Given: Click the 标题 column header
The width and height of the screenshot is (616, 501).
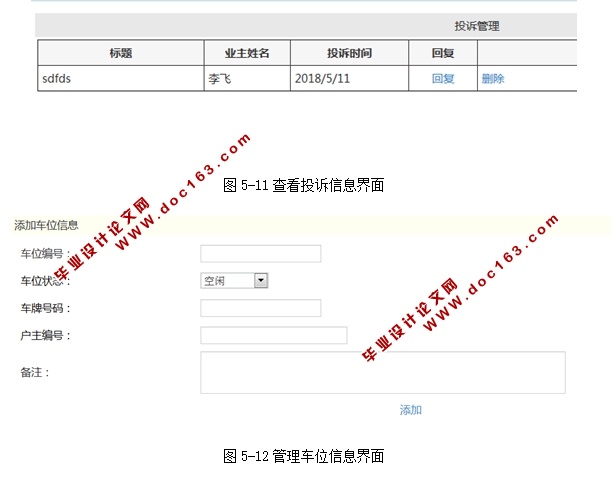Looking at the screenshot, I should tap(121, 53).
